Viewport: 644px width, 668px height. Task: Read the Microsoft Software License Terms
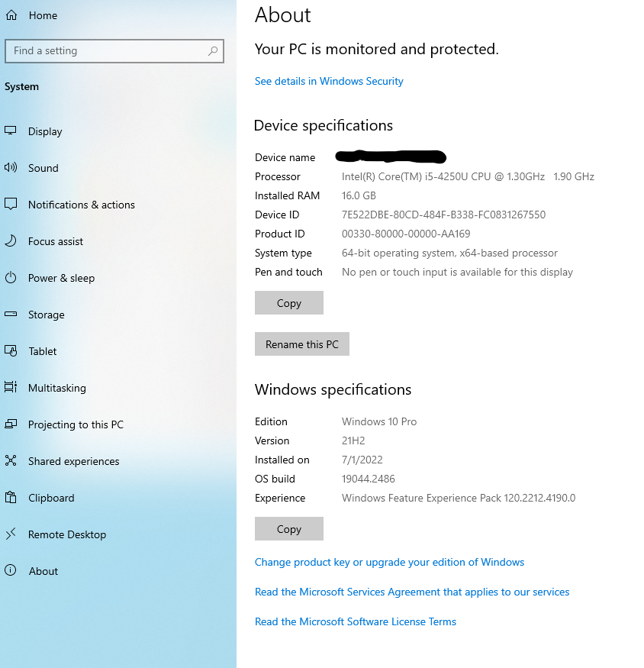click(355, 621)
